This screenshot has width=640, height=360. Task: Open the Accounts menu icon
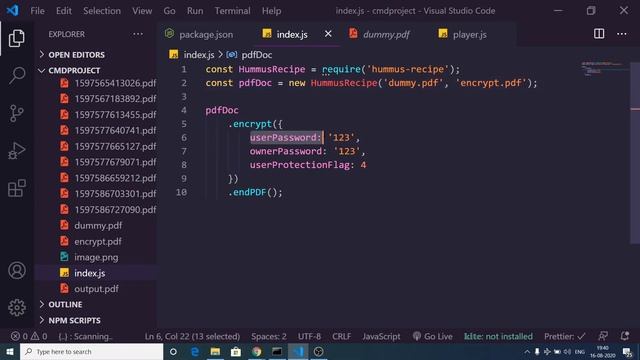point(16,271)
